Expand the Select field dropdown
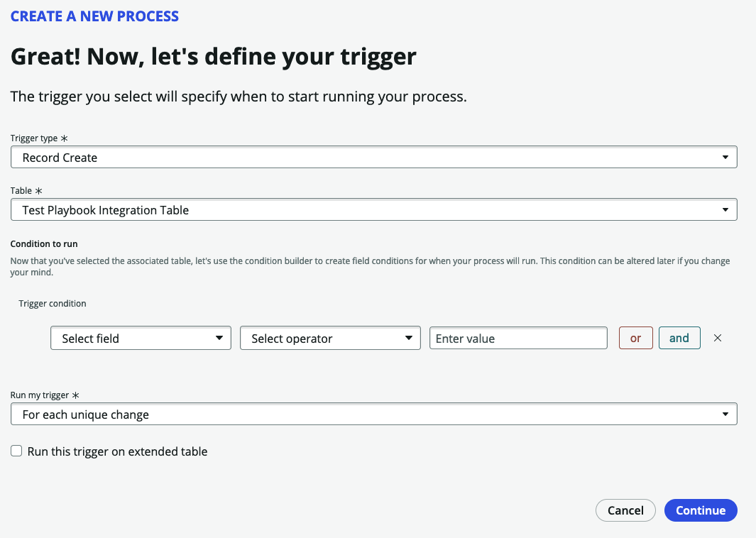The width and height of the screenshot is (756, 538). pos(141,339)
